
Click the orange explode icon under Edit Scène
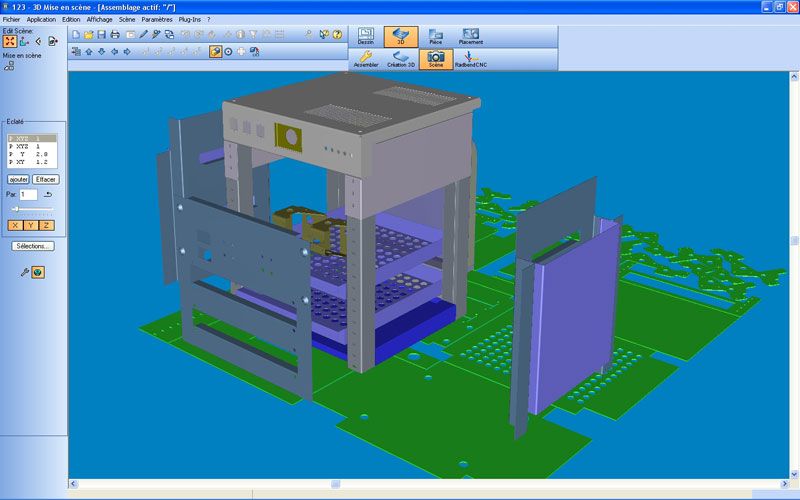[x=10, y=42]
